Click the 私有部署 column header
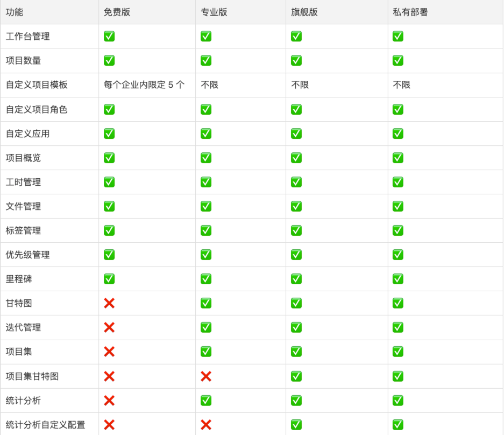 coord(410,12)
